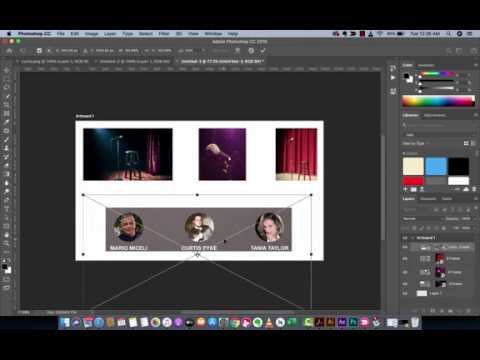
Task: Toggle visibility of the Artboard 1 layer group
Action: coord(405,238)
